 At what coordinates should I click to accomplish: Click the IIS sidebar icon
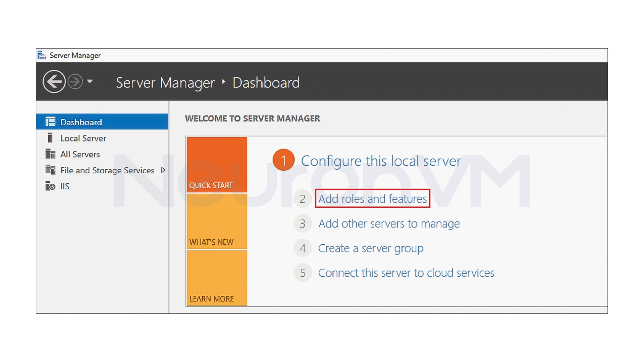point(50,186)
